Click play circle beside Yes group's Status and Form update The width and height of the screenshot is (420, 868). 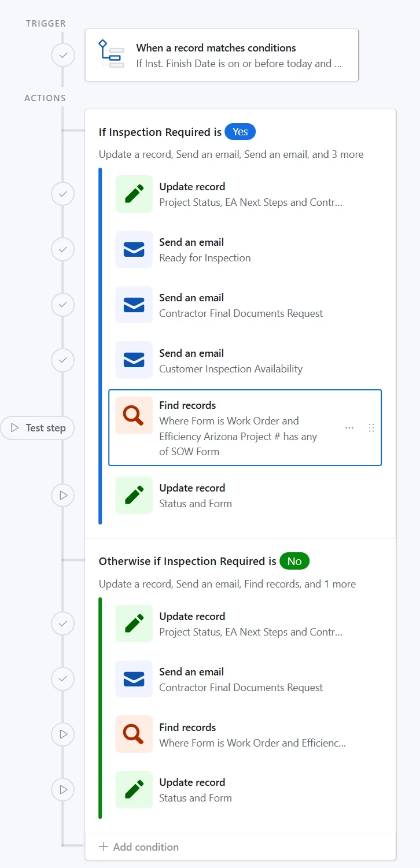click(63, 496)
